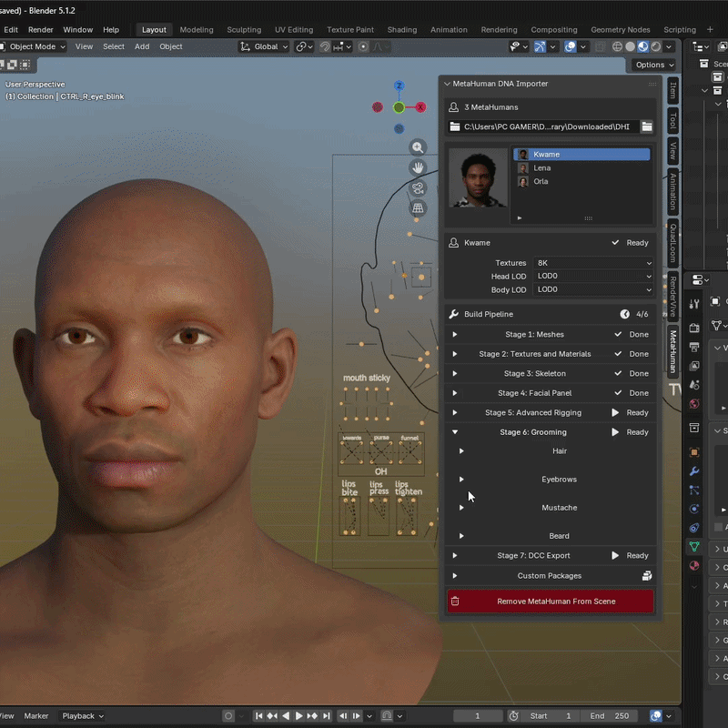This screenshot has width=728, height=728.
Task: Open the Mesh Data properties tab (green triangle)
Action: tap(694, 547)
